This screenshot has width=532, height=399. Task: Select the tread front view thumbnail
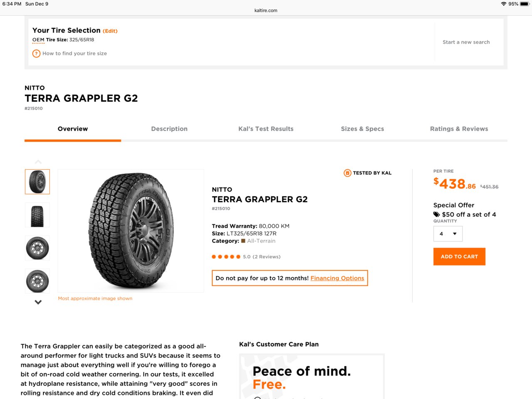[37, 215]
